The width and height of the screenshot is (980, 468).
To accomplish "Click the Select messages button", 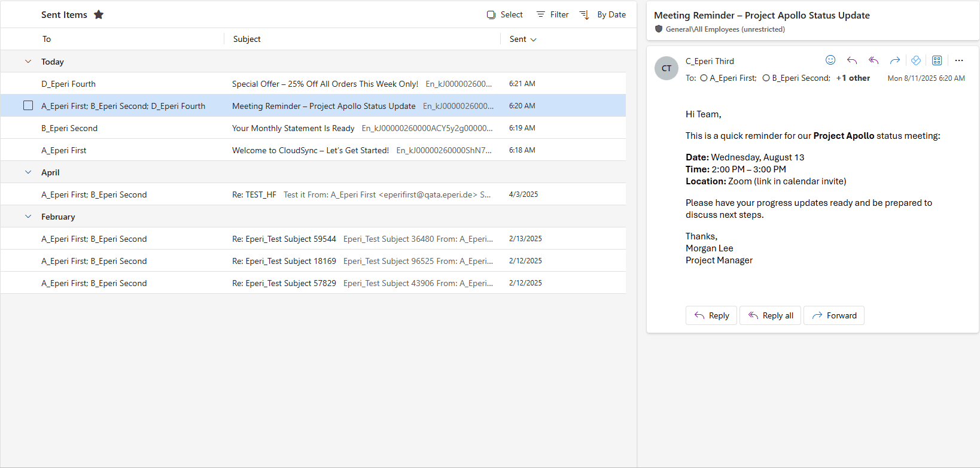I will (x=504, y=14).
